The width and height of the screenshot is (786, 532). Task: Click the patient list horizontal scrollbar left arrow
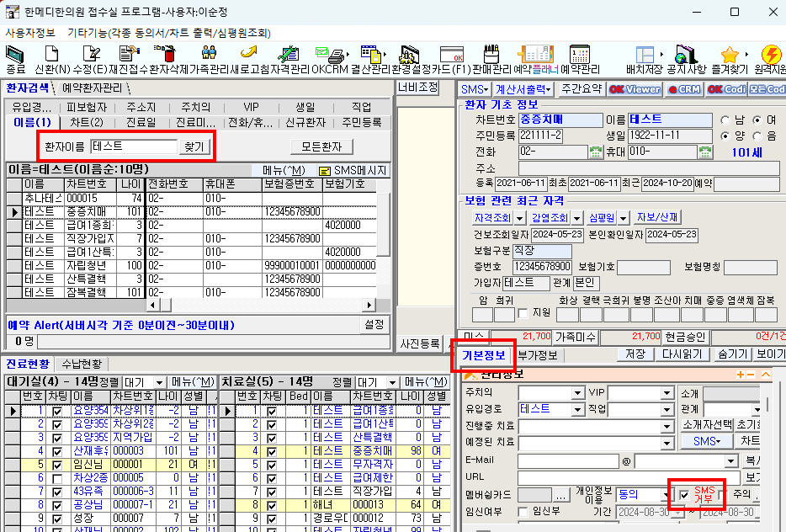[153, 305]
